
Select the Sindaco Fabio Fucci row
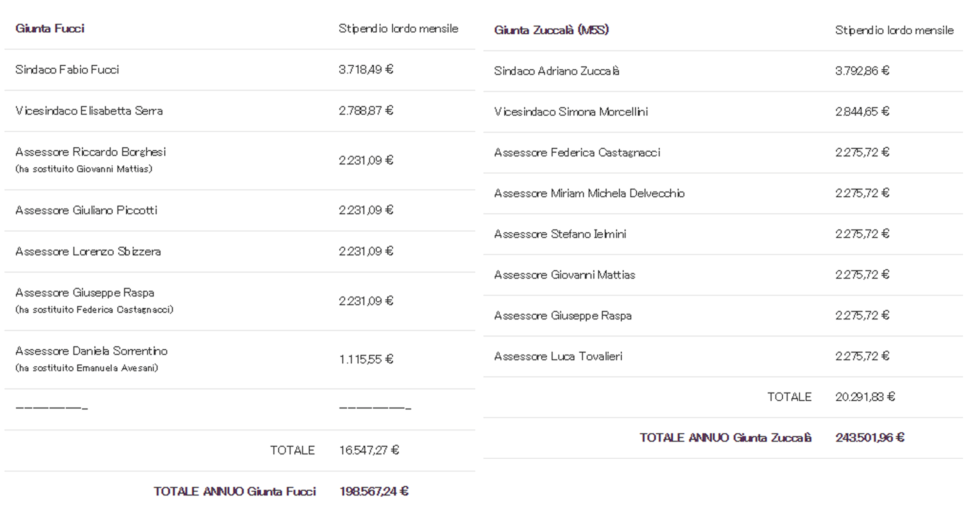[240, 70]
